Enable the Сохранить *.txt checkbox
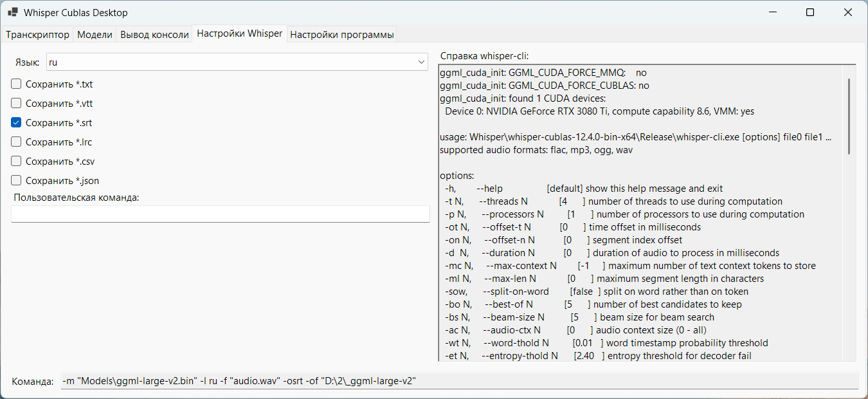 click(x=17, y=84)
